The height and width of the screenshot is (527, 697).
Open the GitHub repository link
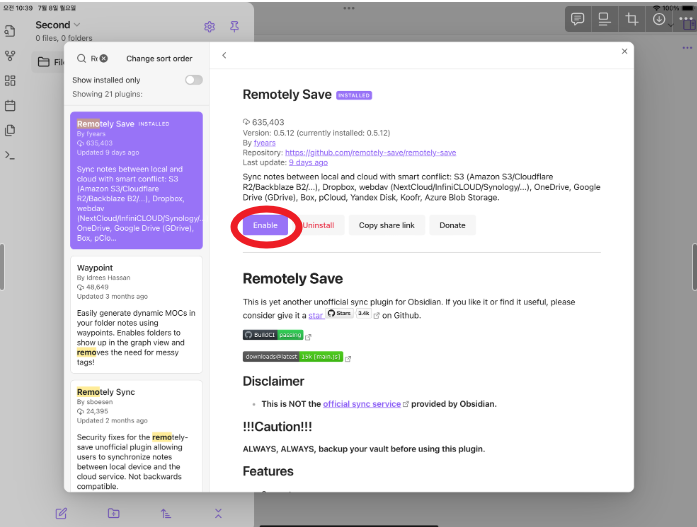[x=371, y=152]
